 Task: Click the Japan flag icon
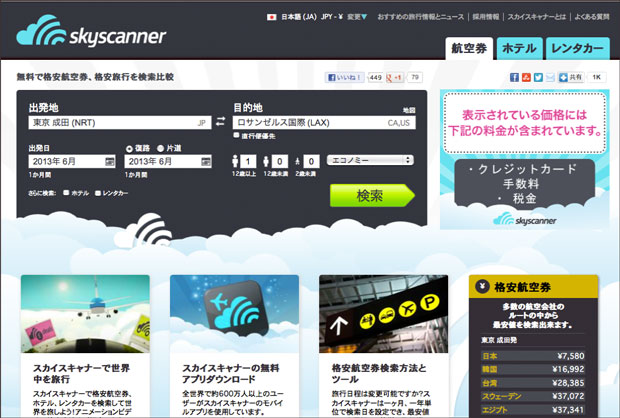tap(271, 17)
